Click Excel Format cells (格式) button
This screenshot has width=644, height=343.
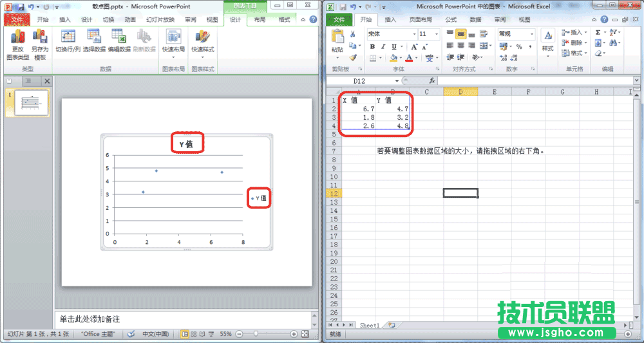click(x=573, y=53)
